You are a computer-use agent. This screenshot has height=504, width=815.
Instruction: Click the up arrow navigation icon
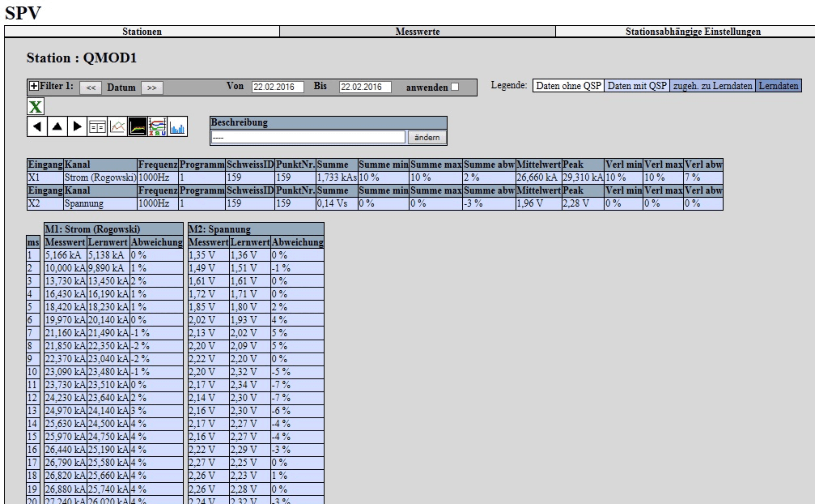coord(57,126)
